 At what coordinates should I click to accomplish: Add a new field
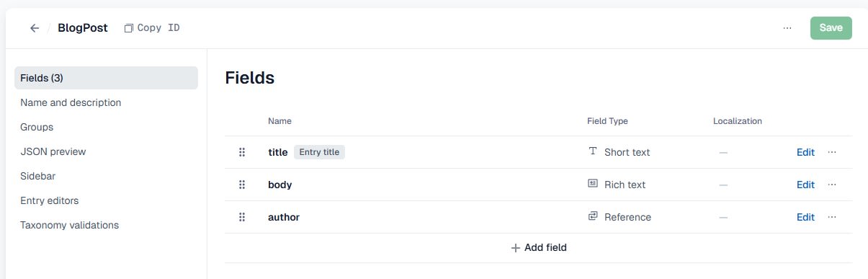tap(538, 247)
